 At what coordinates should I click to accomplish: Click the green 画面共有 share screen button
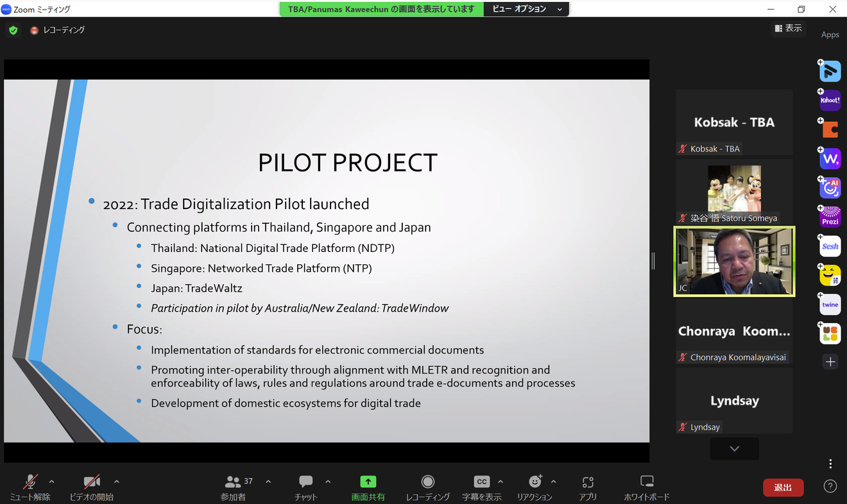(x=368, y=488)
